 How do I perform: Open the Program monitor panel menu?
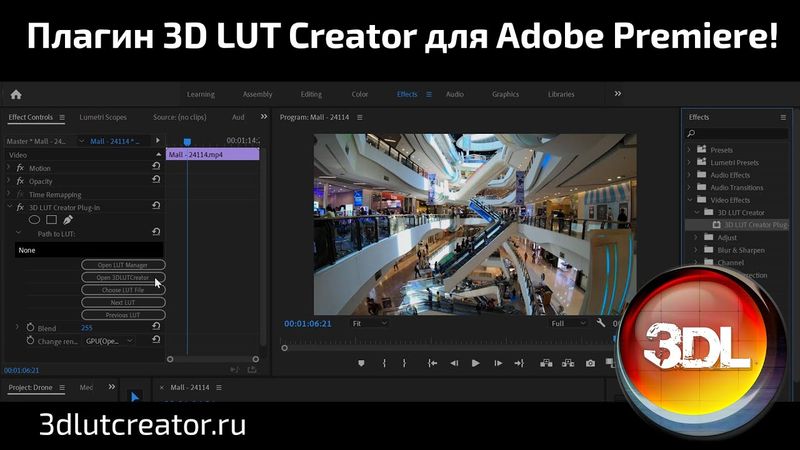pos(360,117)
